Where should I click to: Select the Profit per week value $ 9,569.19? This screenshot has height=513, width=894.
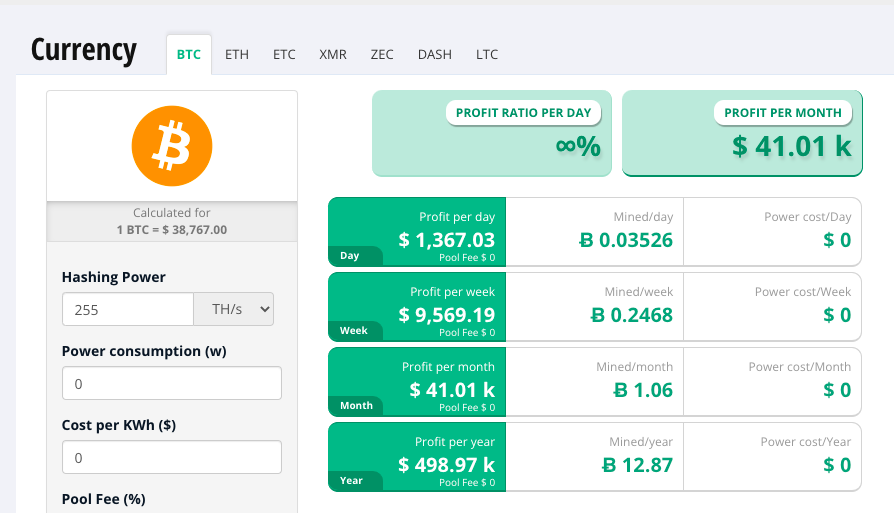[x=446, y=315]
